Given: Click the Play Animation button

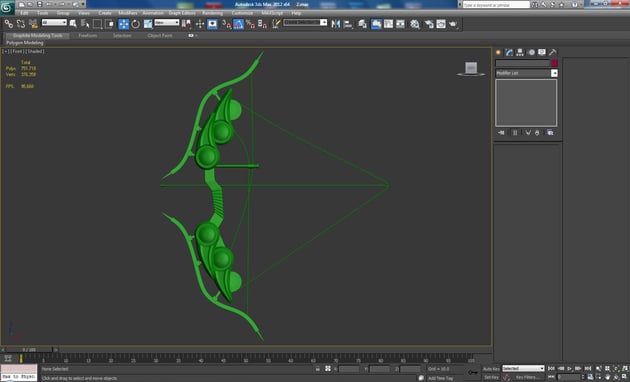Looking at the screenshot, I should point(570,368).
